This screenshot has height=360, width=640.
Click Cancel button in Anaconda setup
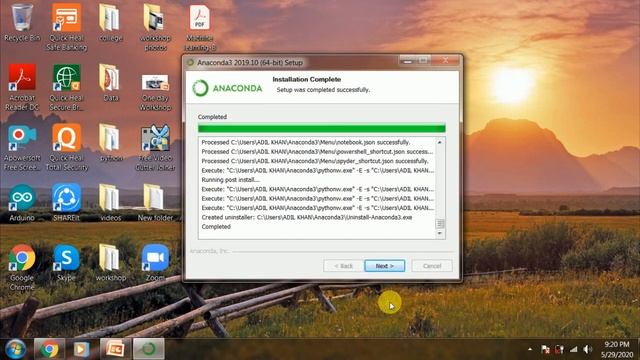coord(432,266)
